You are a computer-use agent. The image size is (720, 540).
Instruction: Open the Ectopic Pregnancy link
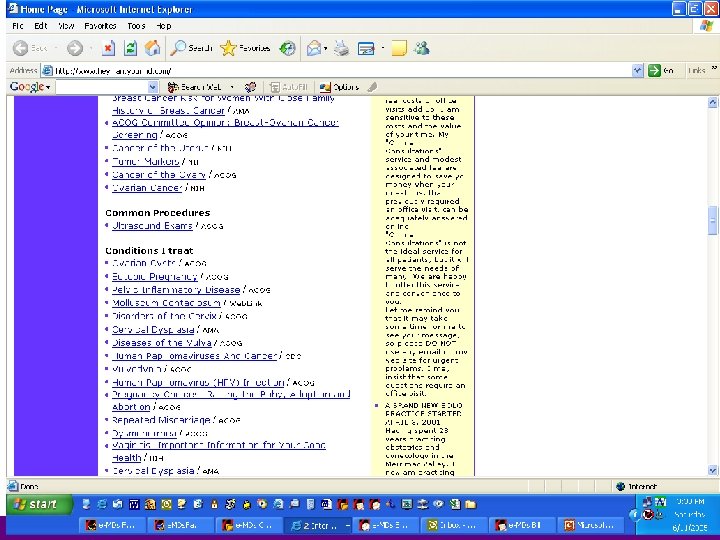point(154,276)
